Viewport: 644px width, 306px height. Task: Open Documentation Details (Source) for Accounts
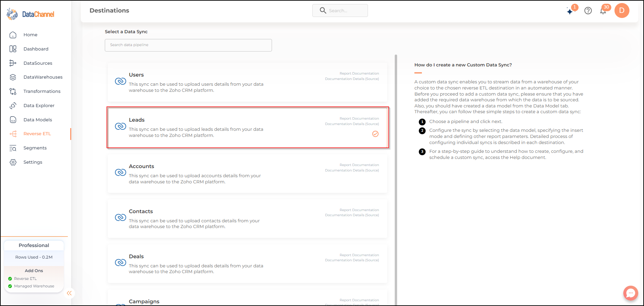point(352,170)
